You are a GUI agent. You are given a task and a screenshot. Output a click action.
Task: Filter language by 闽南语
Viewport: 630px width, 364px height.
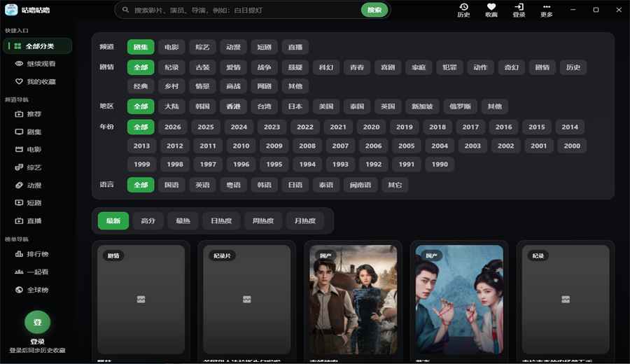point(360,185)
